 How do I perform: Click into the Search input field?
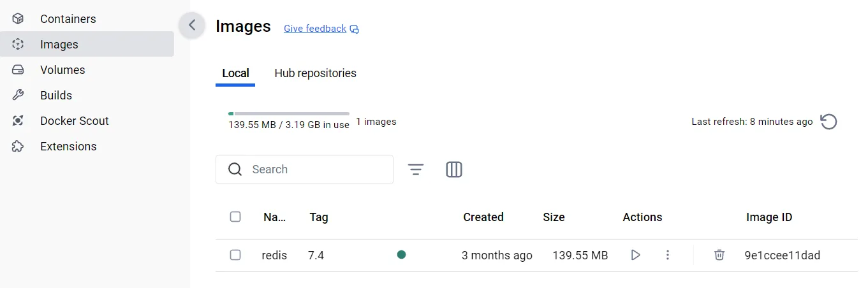304,169
